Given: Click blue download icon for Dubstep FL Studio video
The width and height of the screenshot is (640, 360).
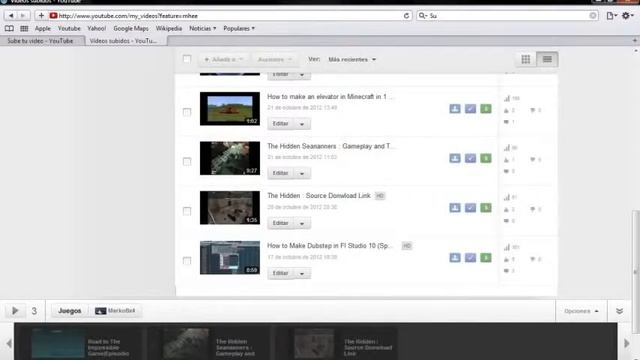Looking at the screenshot, I should click(455, 258).
